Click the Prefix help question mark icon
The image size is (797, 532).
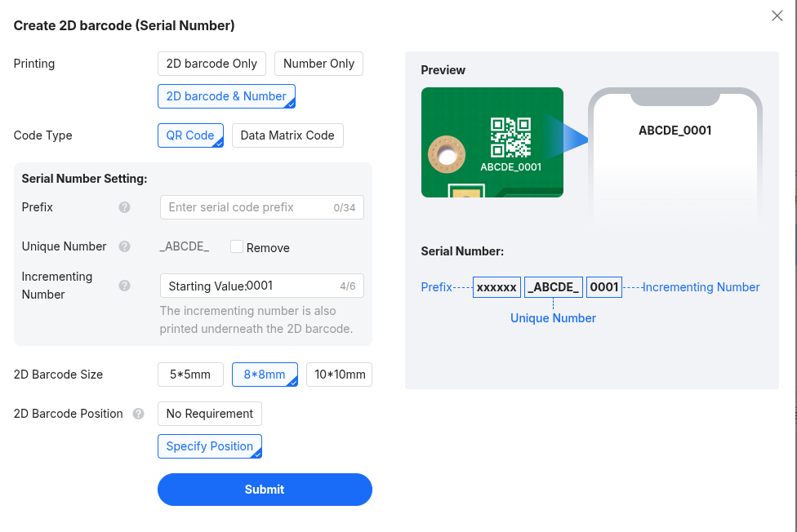pyautogui.click(x=124, y=207)
